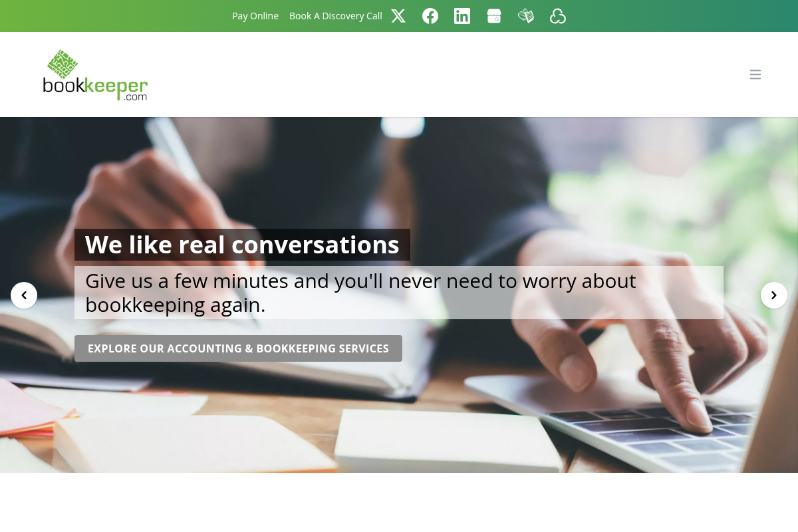Go to the previous slide arrow
The height and width of the screenshot is (532, 798).
point(24,295)
